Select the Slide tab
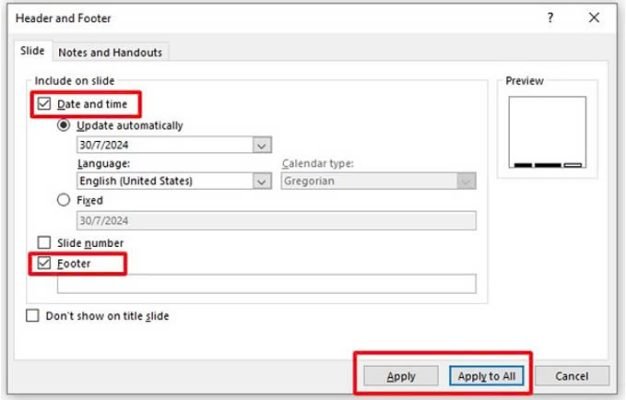Screen dimensions: 626x400 point(32,52)
